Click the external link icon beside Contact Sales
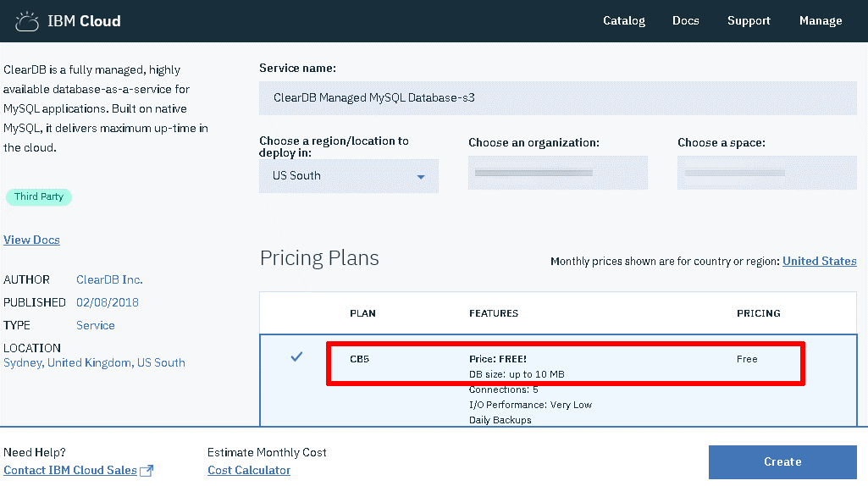Image resolution: width=868 pixels, height=486 pixels. [x=147, y=471]
